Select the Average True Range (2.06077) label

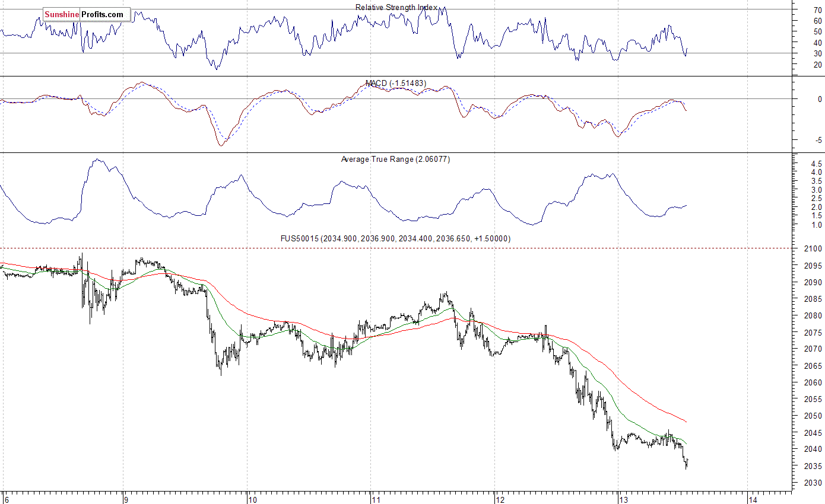click(x=395, y=159)
